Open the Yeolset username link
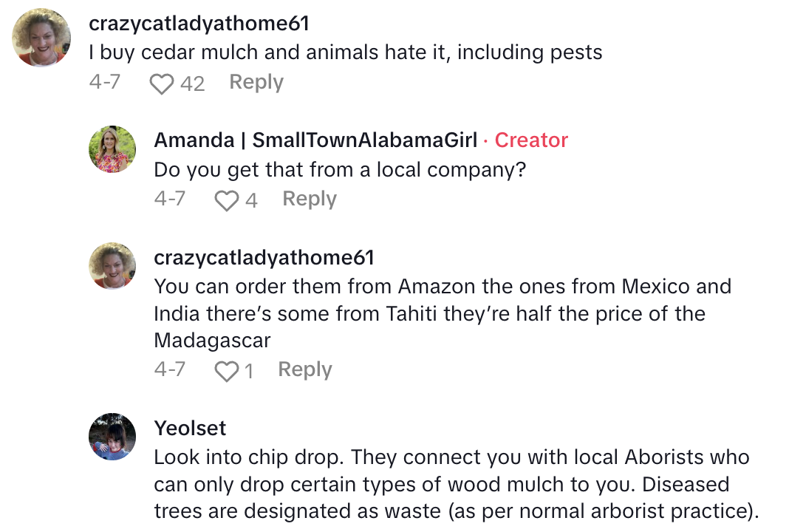 [x=190, y=428]
